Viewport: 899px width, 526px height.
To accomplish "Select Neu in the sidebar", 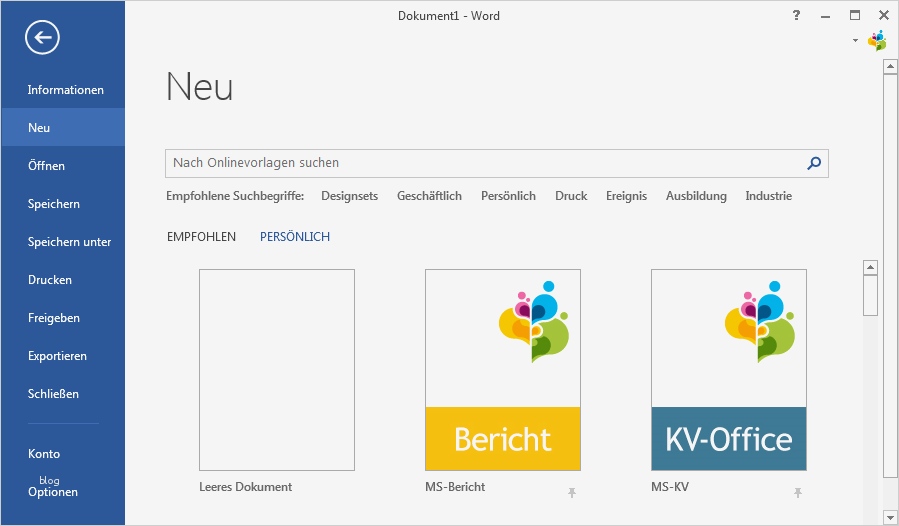I will coord(63,127).
